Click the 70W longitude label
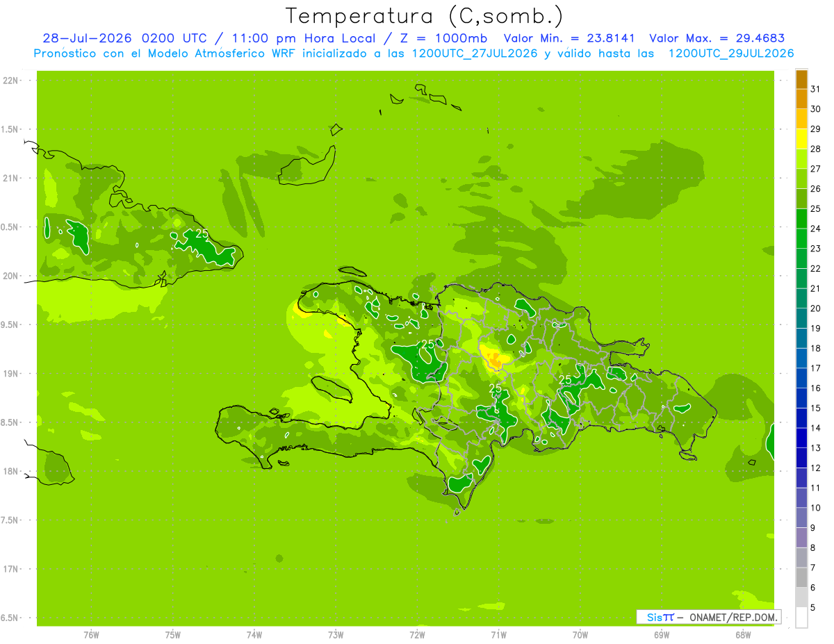This screenshot has width=834, height=644. click(580, 635)
